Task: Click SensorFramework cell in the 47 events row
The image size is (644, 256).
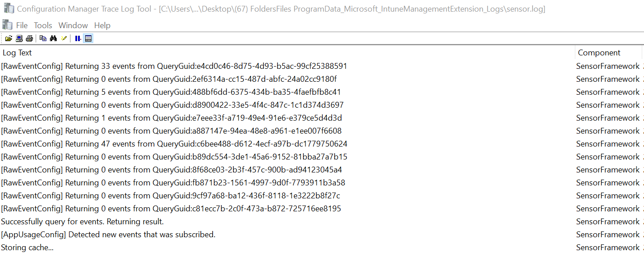Action: [x=608, y=144]
